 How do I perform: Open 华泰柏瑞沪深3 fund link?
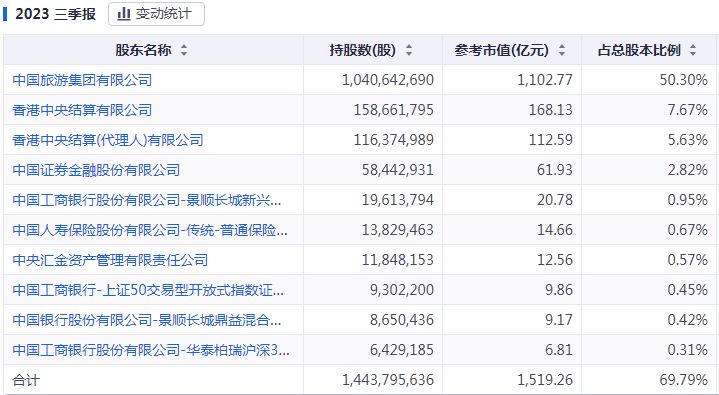pos(151,350)
